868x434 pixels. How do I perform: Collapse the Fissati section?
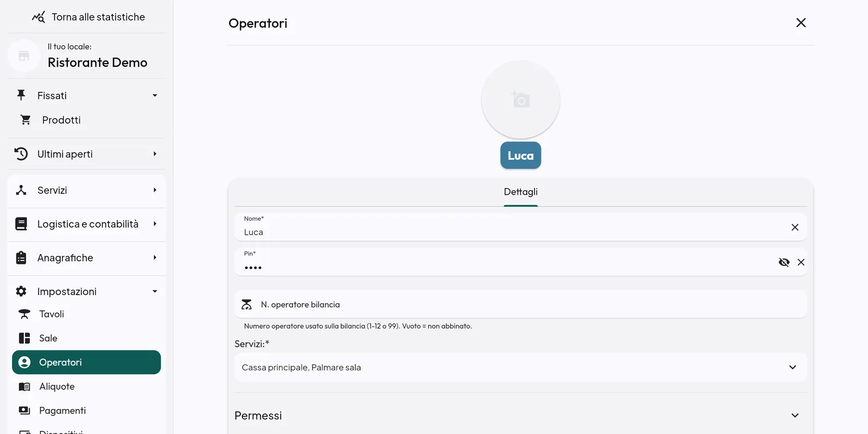click(x=155, y=95)
